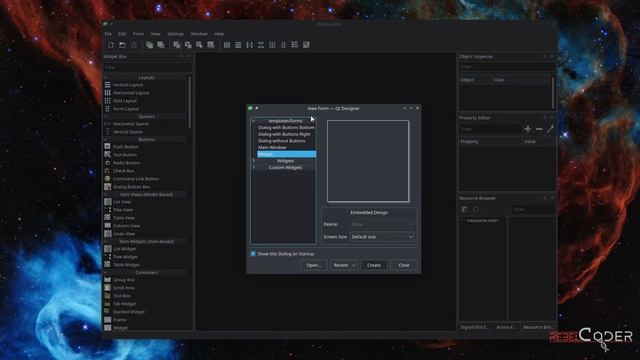Click the Lay Out Horizontally toolbar icon
The width and height of the screenshot is (640, 360).
(x=227, y=45)
